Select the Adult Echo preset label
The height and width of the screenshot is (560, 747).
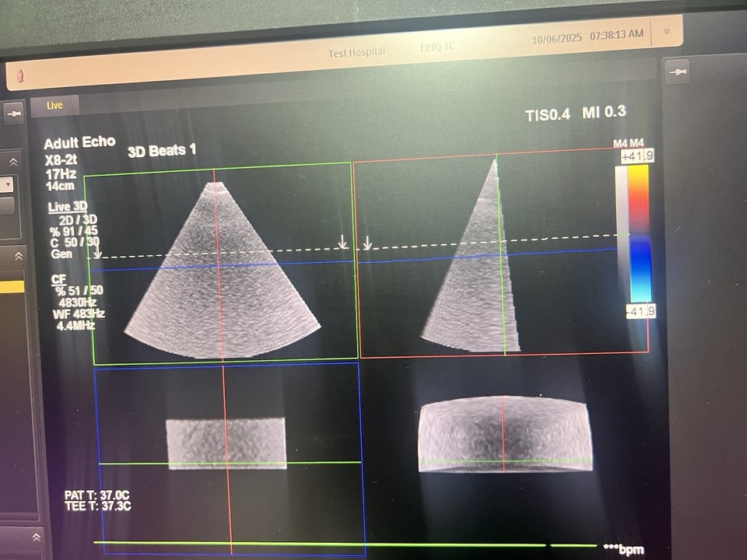(x=79, y=142)
